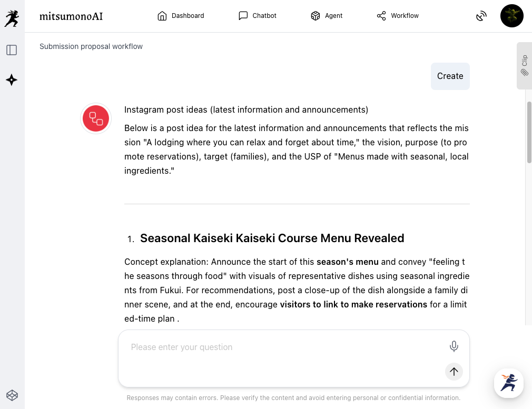
Task: Click the red workflow bot avatar
Action: point(96,118)
